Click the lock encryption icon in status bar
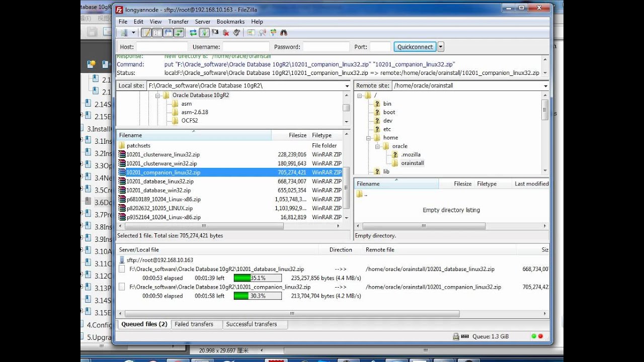This screenshot has height=362, width=644. click(456, 336)
